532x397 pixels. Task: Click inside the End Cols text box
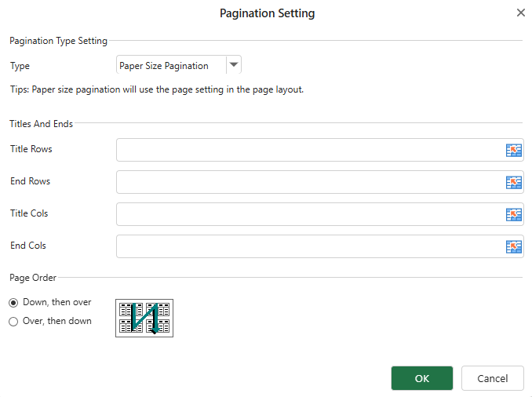[x=310, y=247]
